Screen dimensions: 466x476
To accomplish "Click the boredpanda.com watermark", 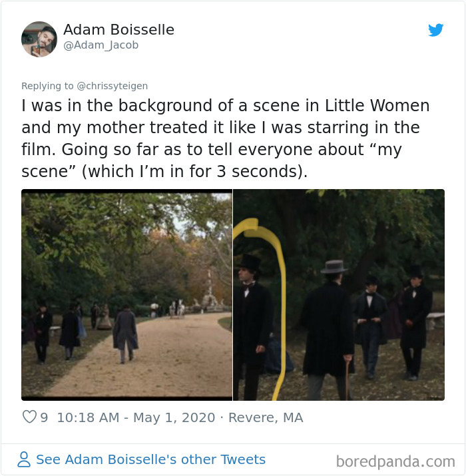I will pos(395,461).
